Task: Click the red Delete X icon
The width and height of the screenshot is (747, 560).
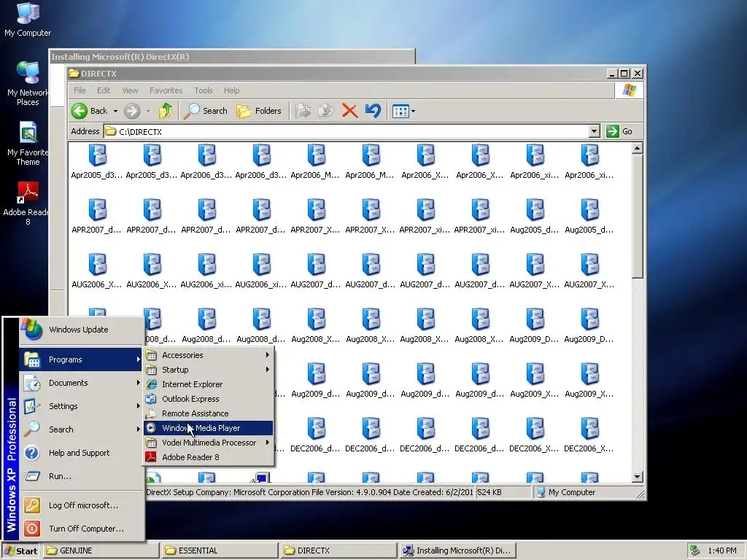Action: [349, 111]
